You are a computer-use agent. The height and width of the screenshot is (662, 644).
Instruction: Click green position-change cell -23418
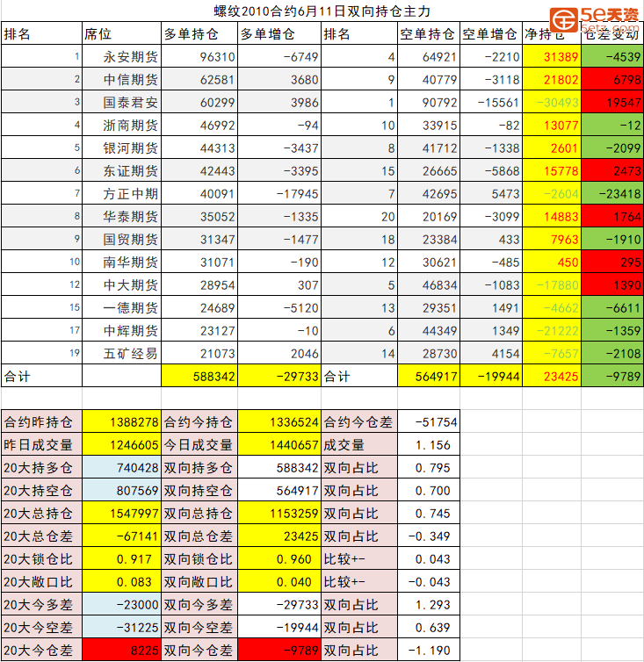tap(612, 193)
